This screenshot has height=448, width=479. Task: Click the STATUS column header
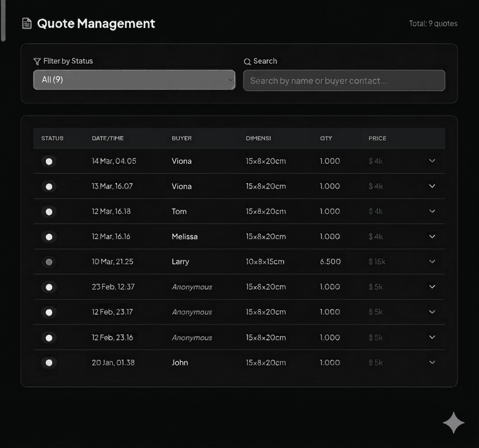(x=52, y=138)
